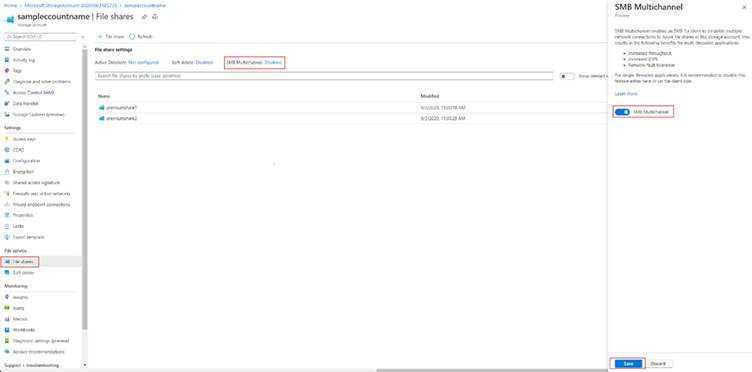
Task: Sort by Modified column header
Action: (430, 96)
